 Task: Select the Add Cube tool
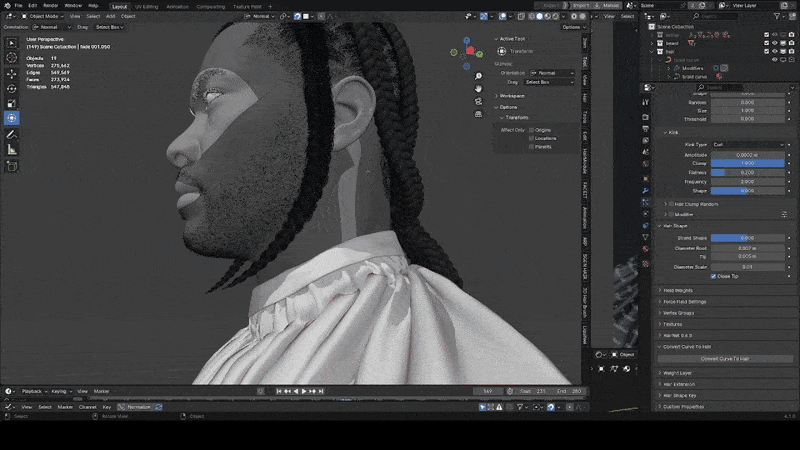click(x=11, y=166)
